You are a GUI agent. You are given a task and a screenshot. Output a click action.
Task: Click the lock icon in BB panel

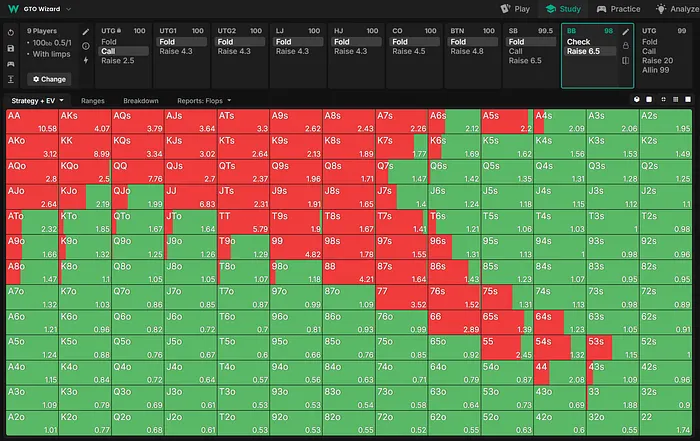click(x=626, y=46)
